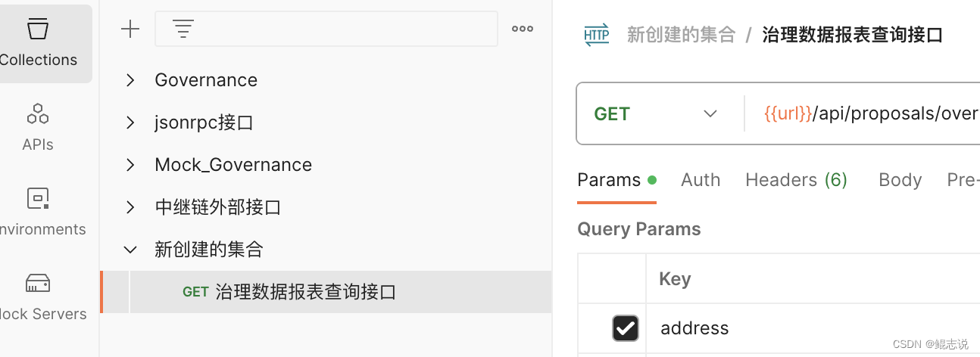Viewport: 980px width, 357px height.
Task: Switch to the Auth tab
Action: (x=701, y=180)
